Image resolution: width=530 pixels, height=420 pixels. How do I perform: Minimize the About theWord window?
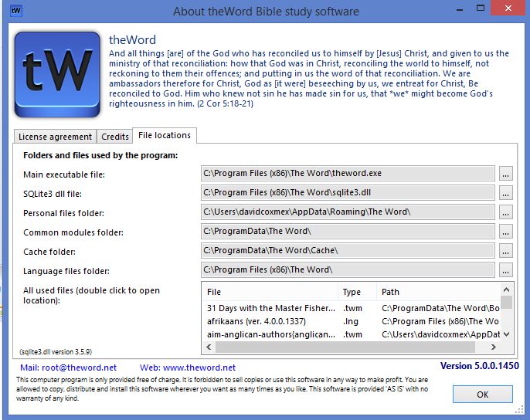tap(460, 10)
